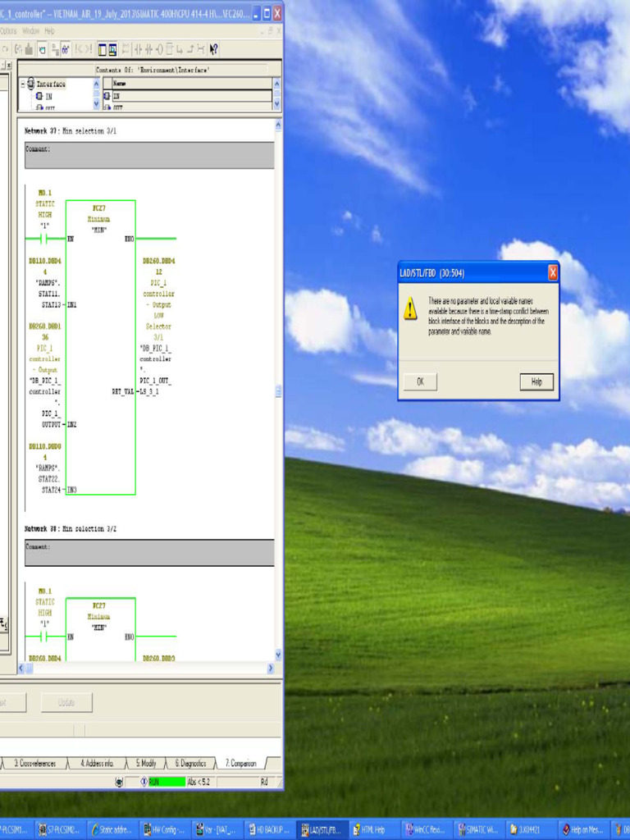Select the normally closed contact icon
630x840 pixels.
click(x=148, y=49)
